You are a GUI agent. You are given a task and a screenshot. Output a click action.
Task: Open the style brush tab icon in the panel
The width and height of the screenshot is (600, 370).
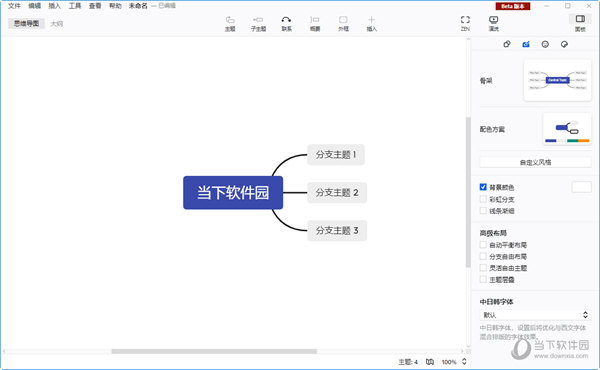tap(507, 44)
